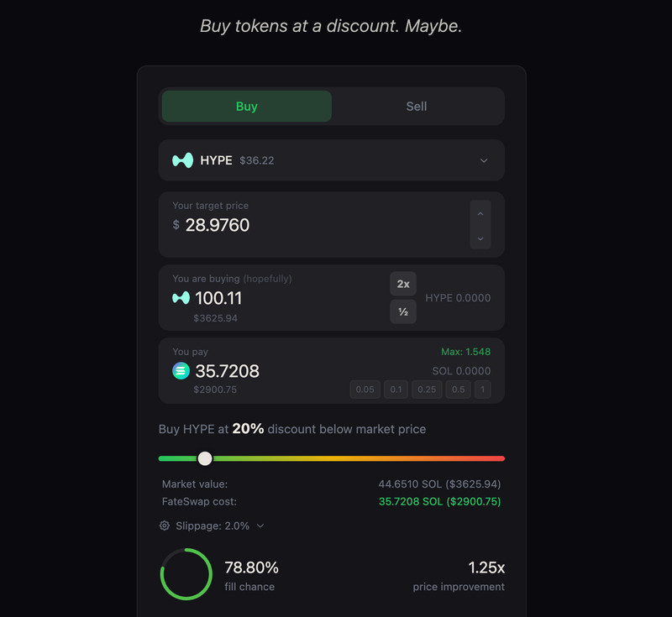Image resolution: width=672 pixels, height=617 pixels.
Task: Click the ½ amount halving button
Action: click(403, 311)
